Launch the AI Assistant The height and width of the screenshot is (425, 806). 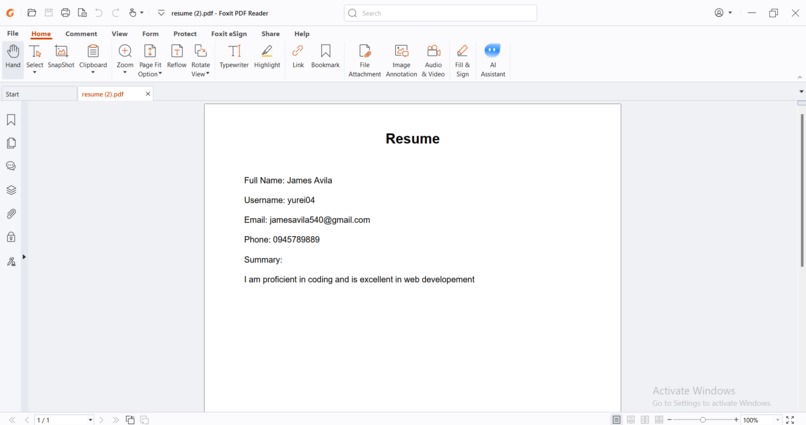tap(493, 60)
